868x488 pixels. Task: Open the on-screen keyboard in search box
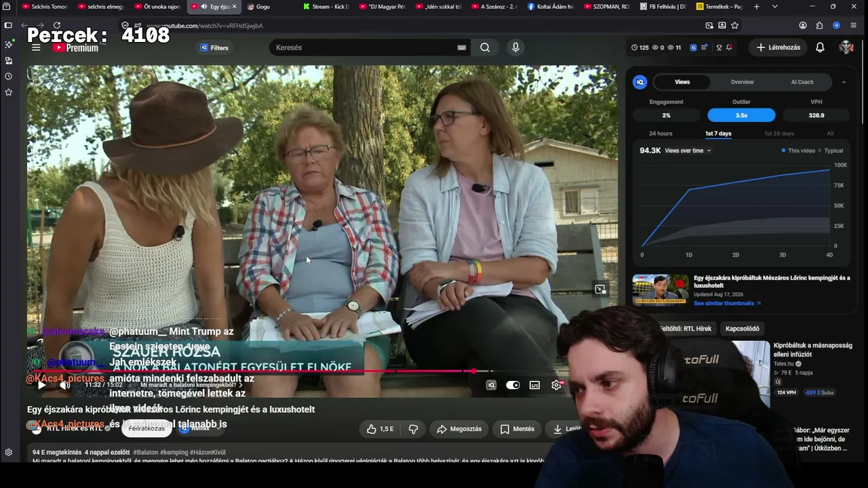462,47
